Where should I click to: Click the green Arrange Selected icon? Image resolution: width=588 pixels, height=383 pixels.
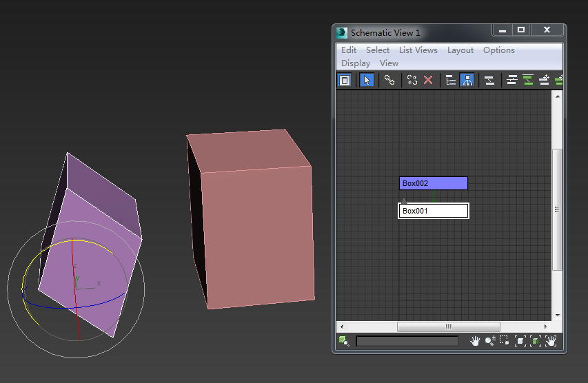(528, 80)
